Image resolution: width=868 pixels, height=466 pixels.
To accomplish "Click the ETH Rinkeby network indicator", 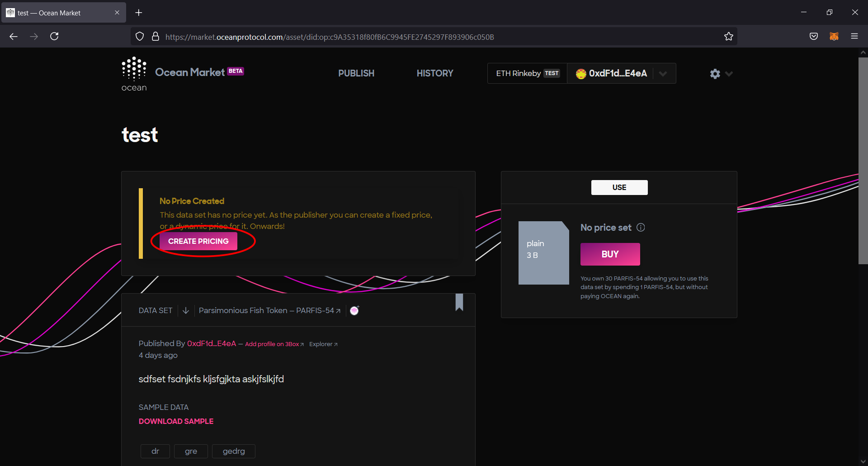I will (528, 73).
